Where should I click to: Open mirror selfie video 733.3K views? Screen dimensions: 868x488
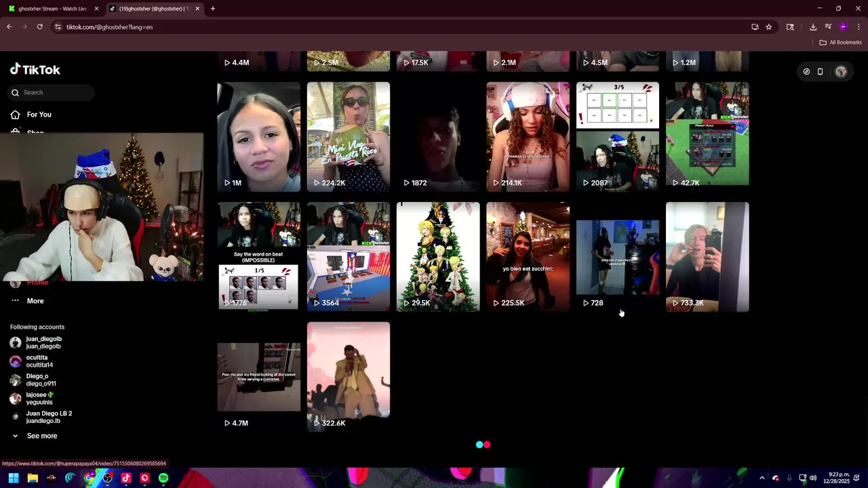pos(707,257)
